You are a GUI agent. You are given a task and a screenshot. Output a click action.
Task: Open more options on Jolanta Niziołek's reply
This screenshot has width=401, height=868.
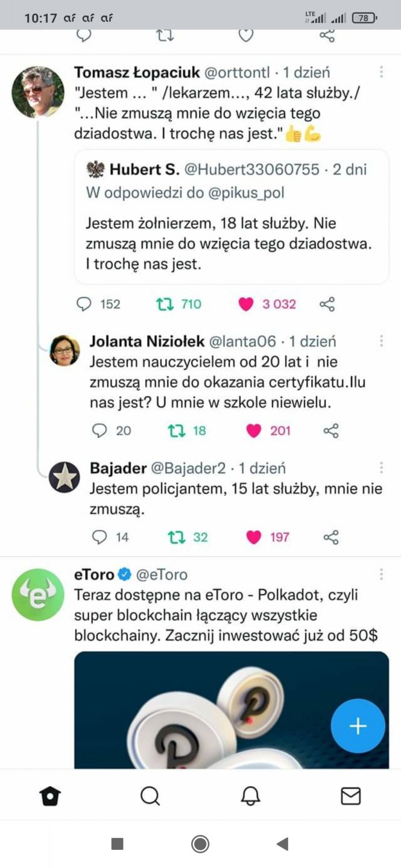tap(381, 341)
